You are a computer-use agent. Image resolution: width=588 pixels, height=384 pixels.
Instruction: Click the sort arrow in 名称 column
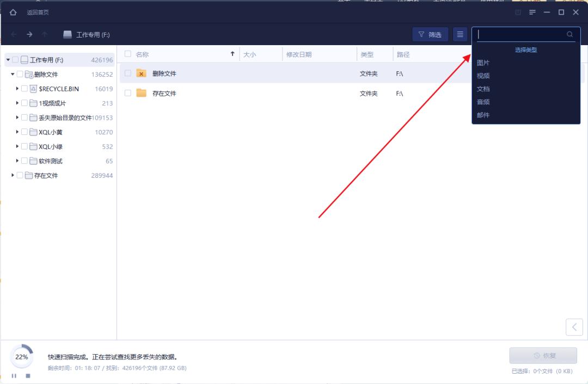232,54
